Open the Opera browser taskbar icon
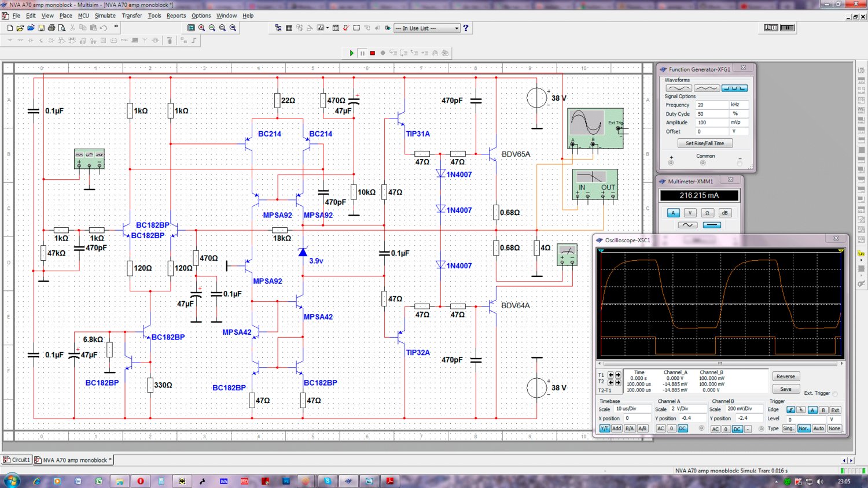This screenshot has width=868, height=488. 141,481
